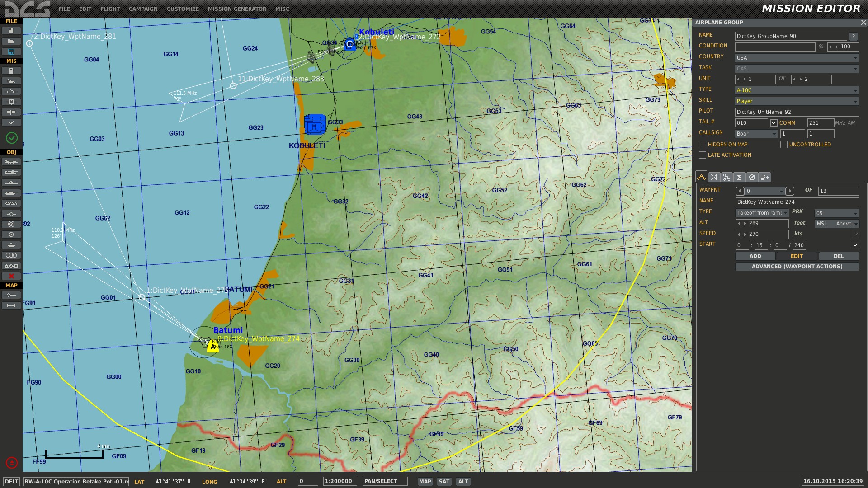The image size is (868, 488).
Task: Go to the next waypoint arrow
Action: (x=789, y=191)
